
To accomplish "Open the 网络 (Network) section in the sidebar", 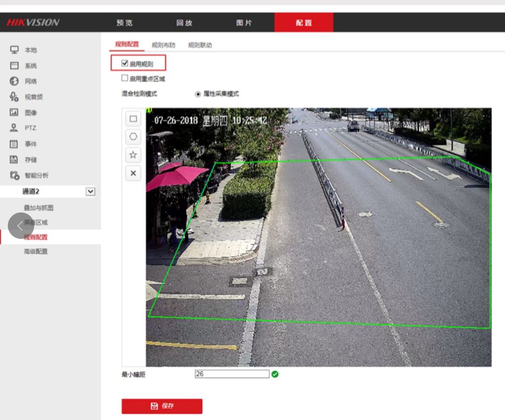I will point(30,81).
